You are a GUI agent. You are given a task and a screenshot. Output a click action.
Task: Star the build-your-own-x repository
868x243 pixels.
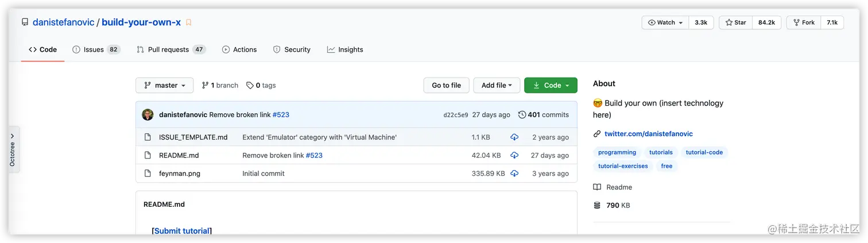735,22
